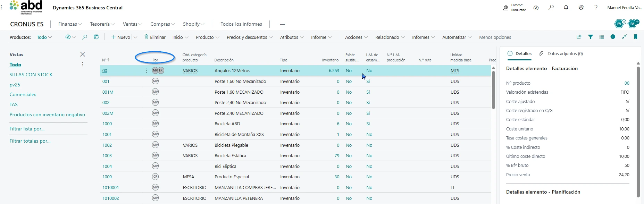Image resolution: width=644 pixels, height=204 pixels.
Task: Expand the Acciones group
Action: (356, 37)
